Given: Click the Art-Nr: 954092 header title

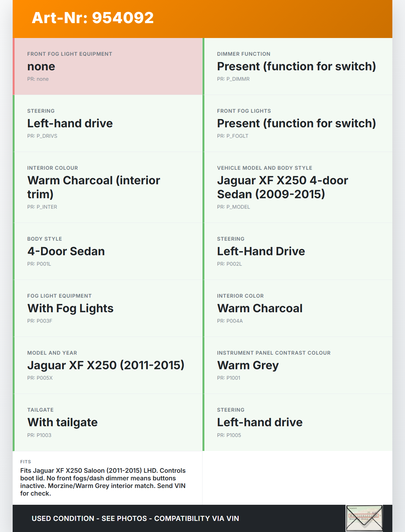Looking at the screenshot, I should pos(93,18).
